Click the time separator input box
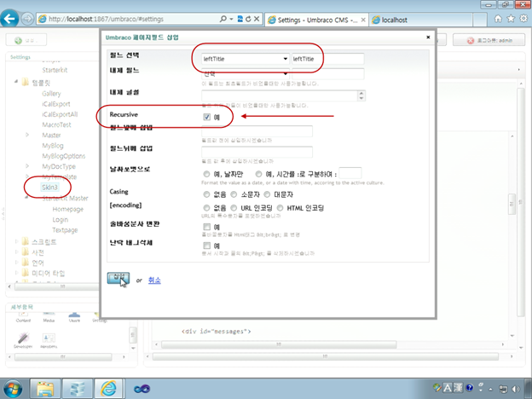Image resolution: width=532 pixels, height=399 pixels. click(350, 173)
